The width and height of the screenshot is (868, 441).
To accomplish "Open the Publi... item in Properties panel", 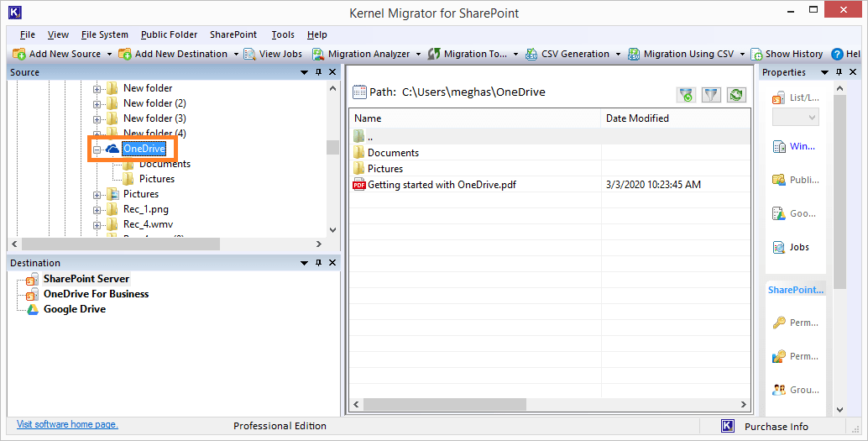I will tap(795, 180).
